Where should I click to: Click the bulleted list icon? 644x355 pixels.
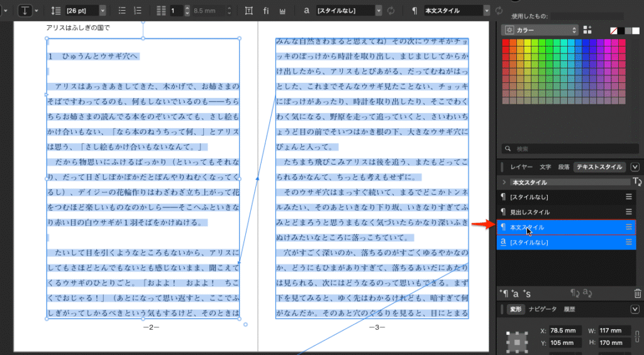[x=123, y=11]
